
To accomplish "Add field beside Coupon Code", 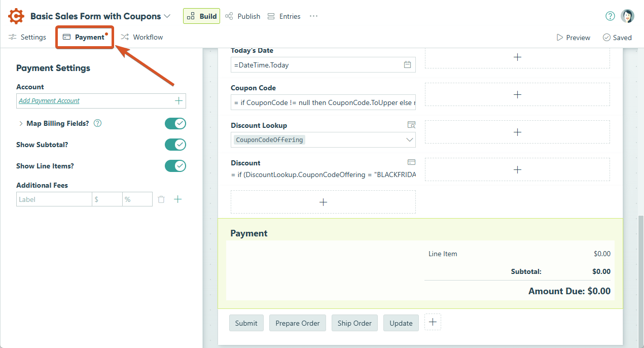I will [x=517, y=94].
